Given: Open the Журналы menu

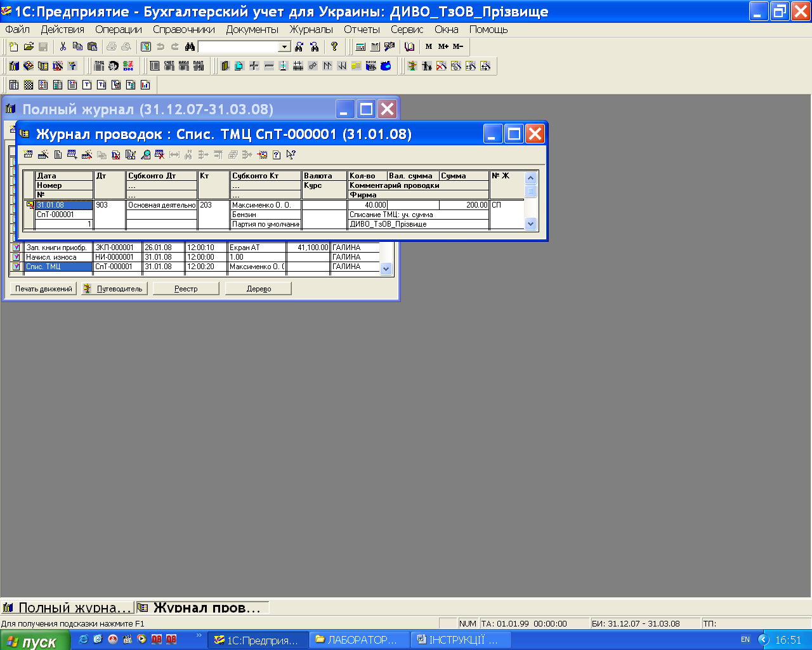Looking at the screenshot, I should coord(311,29).
